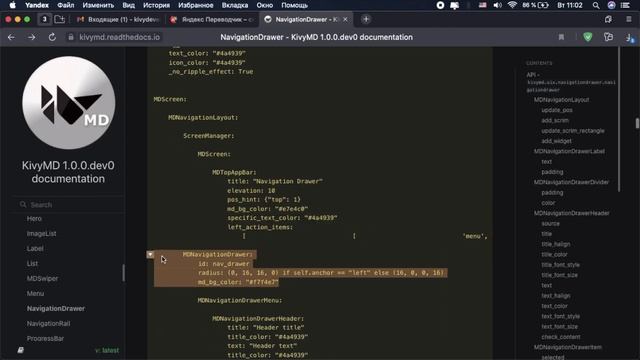This screenshot has height=360, width=640.
Task: Open the browser hamburger menu
Action: click(629, 19)
